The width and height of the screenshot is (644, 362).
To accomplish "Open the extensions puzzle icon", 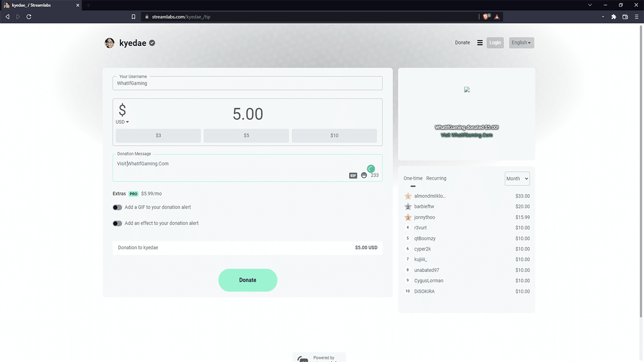I will coord(614,17).
